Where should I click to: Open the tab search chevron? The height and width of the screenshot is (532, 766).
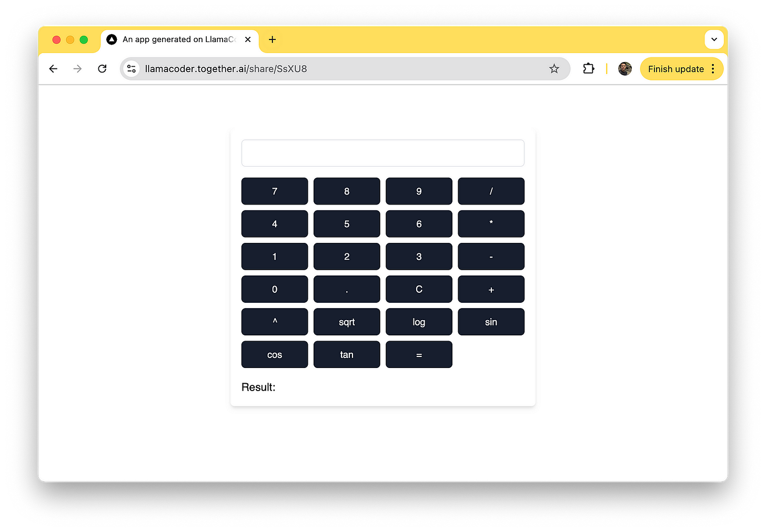pos(714,39)
